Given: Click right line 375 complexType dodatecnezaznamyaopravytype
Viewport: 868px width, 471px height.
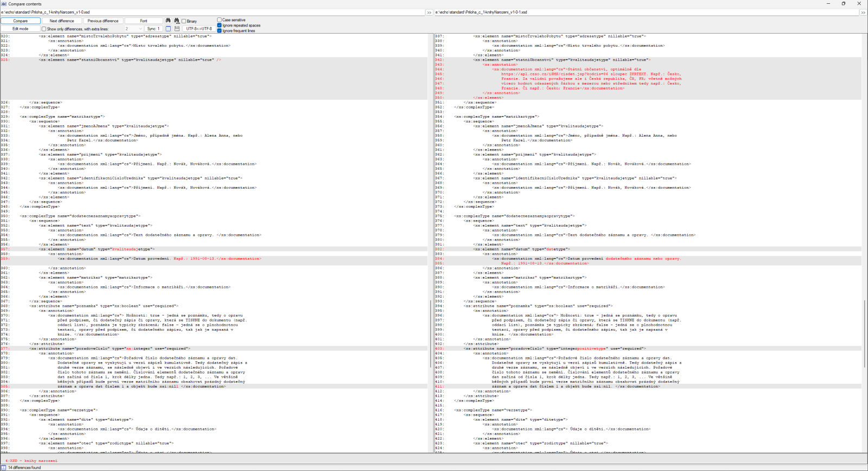Looking at the screenshot, I should tap(514, 216).
